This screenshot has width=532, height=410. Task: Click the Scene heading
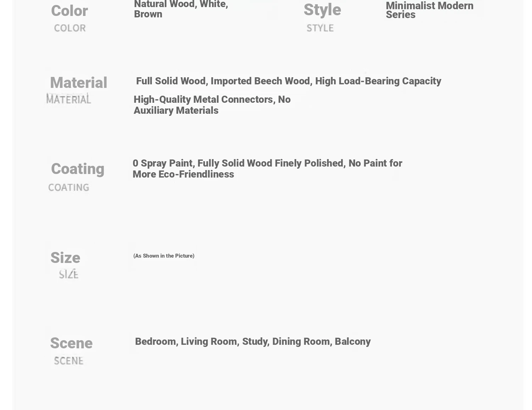71,343
